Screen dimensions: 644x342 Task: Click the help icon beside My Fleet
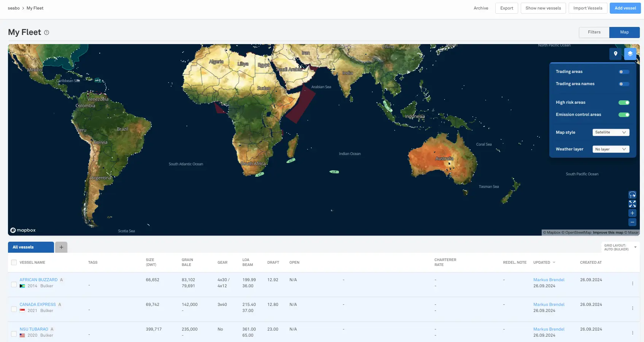[x=46, y=33]
